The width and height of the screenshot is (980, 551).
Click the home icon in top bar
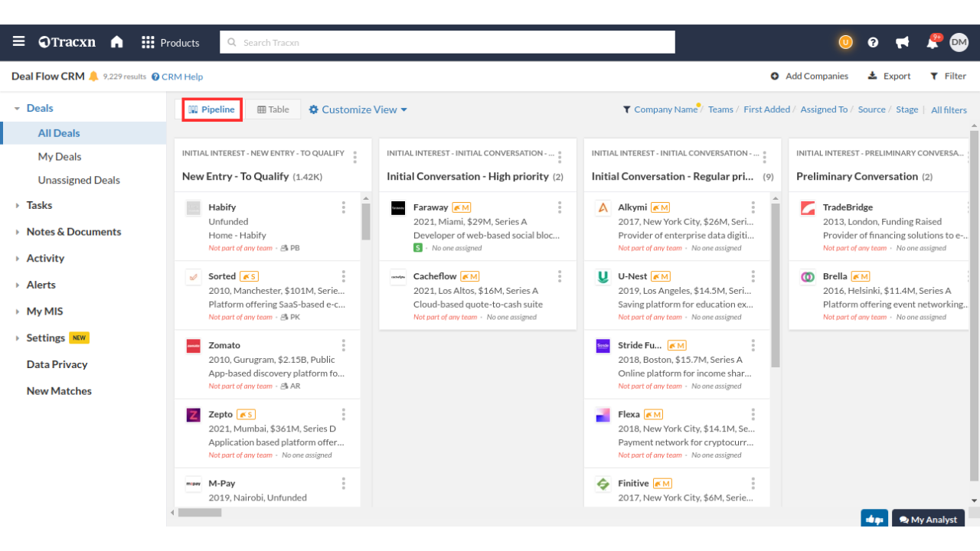[116, 42]
